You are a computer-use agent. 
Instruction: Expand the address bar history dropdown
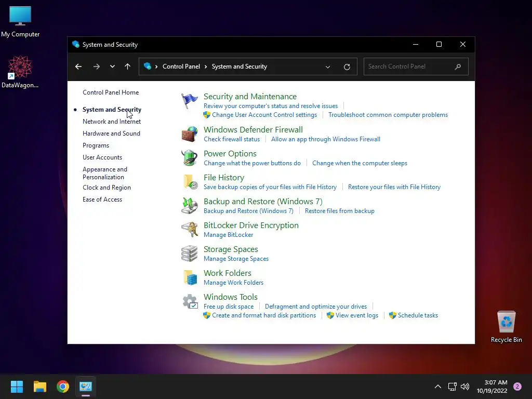[x=328, y=67]
